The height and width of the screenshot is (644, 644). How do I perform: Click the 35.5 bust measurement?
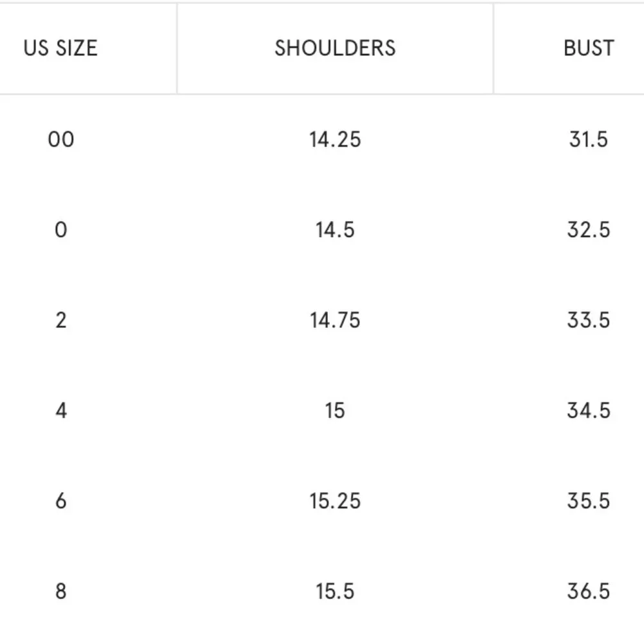(x=589, y=500)
